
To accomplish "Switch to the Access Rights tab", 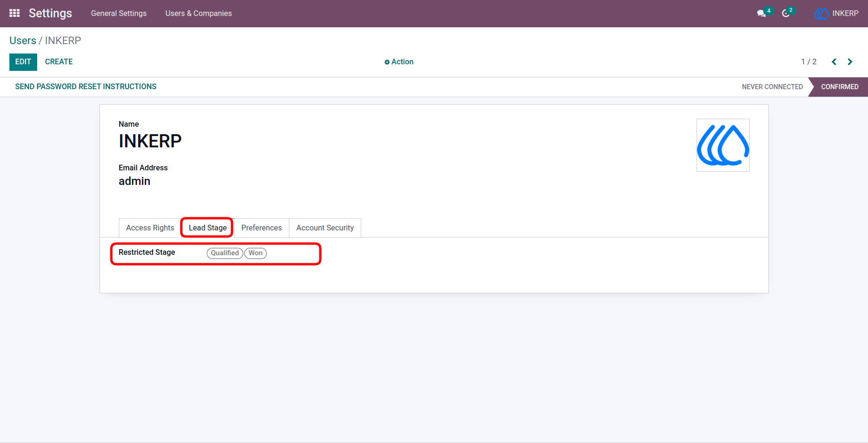I will pos(150,228).
